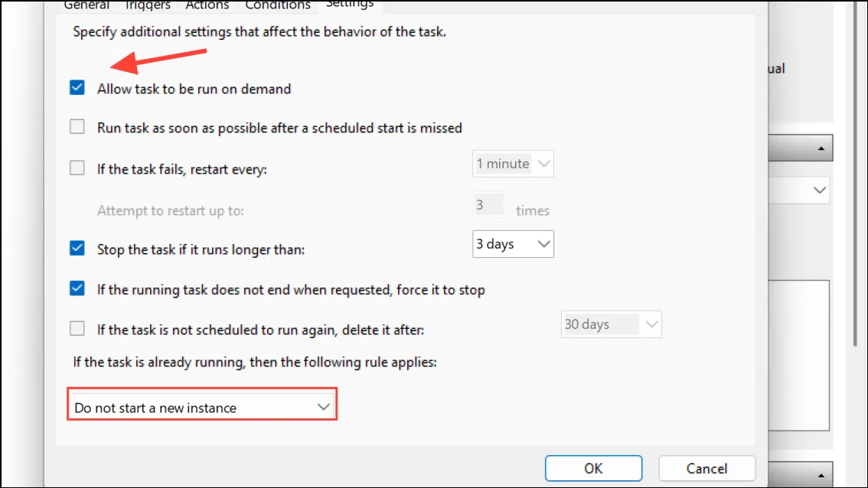Confirm settings with OK button
Image resolution: width=868 pixels, height=488 pixels.
[593, 469]
